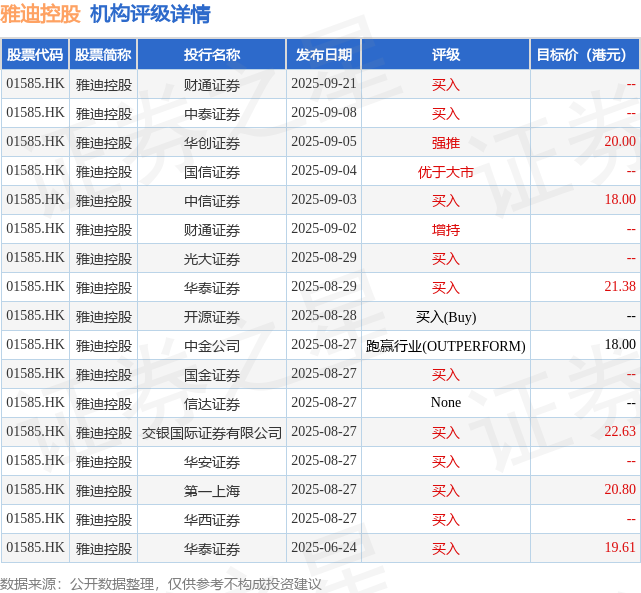Select the 中信证券 cell
Screen dimensions: 641x593
pyautogui.click(x=212, y=200)
